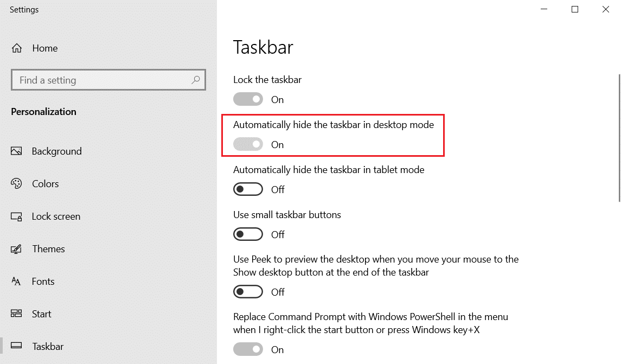621x364 pixels.
Task: Click the Lock screen icon
Action: click(x=16, y=216)
